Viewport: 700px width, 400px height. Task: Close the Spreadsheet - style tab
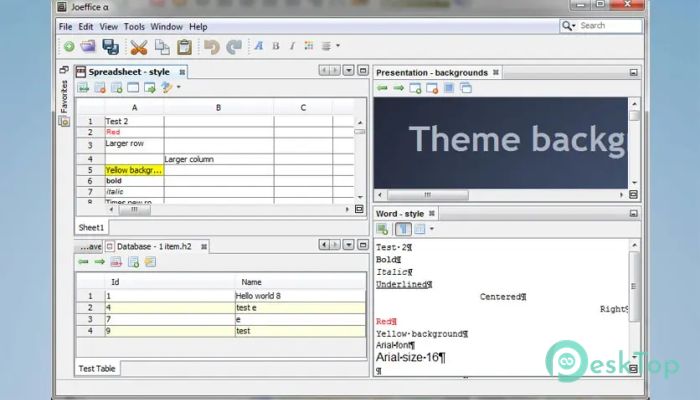[x=182, y=72]
